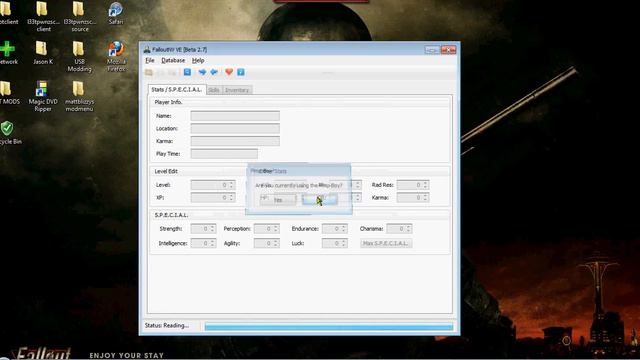Switch to the Skills tab

[x=214, y=90]
